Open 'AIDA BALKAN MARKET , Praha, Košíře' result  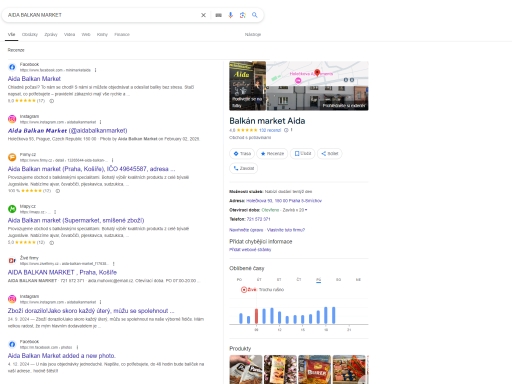tap(62, 272)
